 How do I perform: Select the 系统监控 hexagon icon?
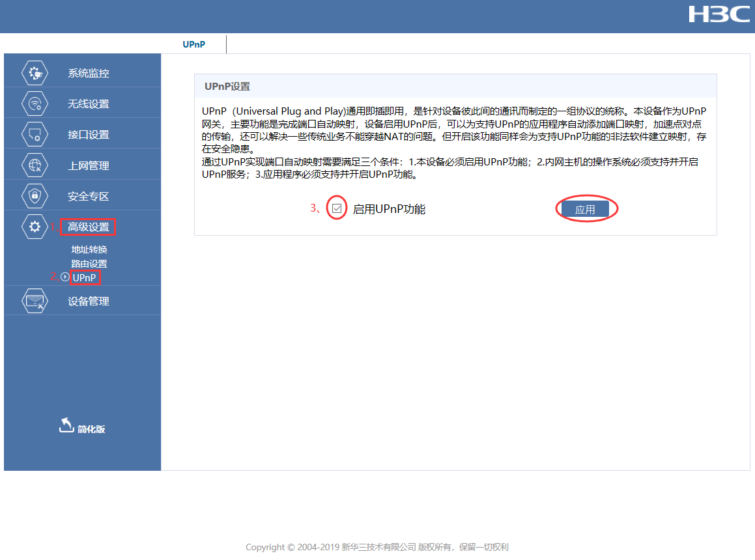(35, 73)
